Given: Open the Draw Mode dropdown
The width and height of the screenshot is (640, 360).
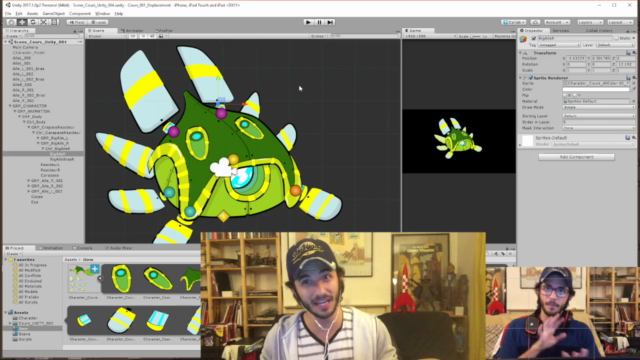Looking at the screenshot, I should [599, 107].
